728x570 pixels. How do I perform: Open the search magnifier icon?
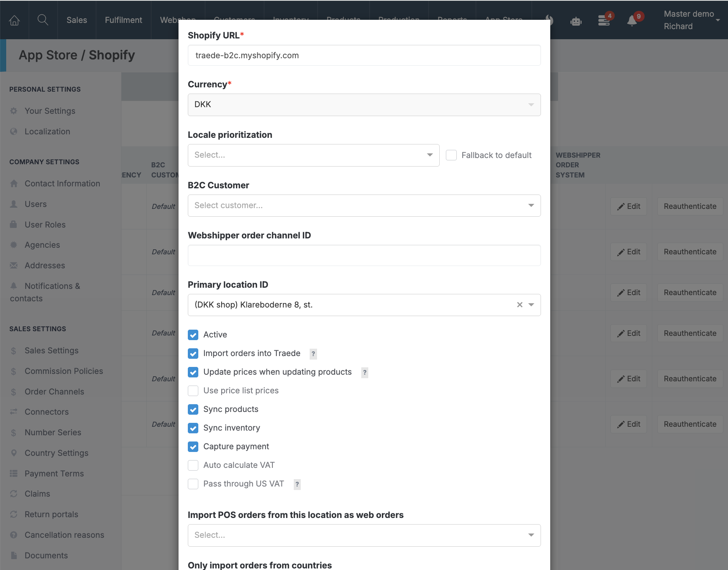43,20
